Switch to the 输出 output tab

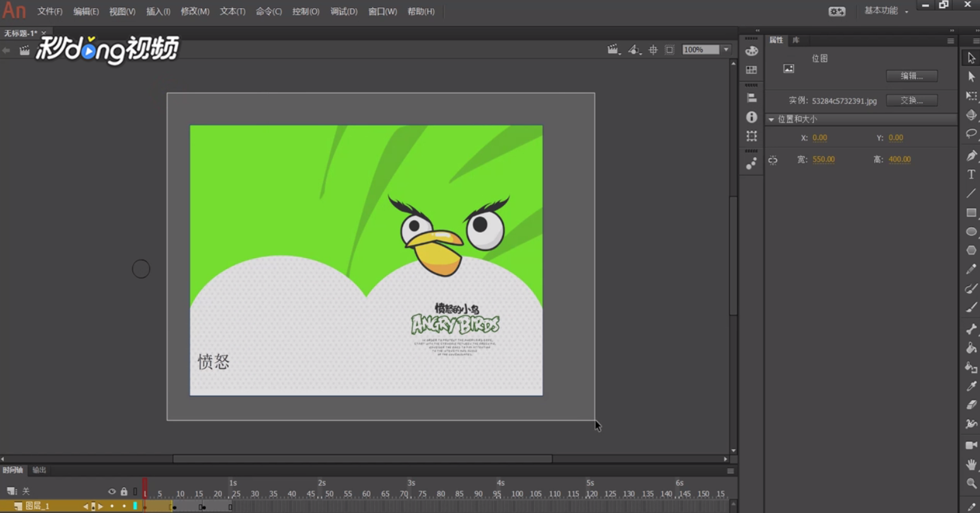[x=39, y=470]
